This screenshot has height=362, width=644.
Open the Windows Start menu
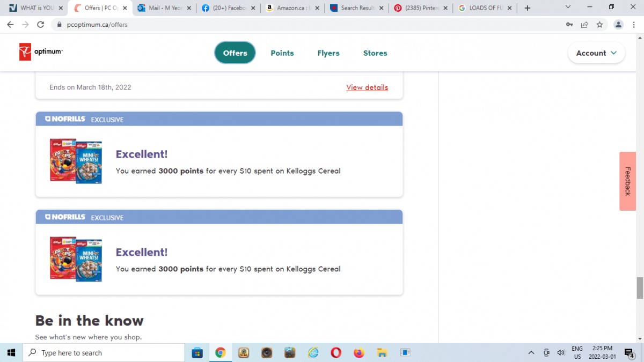[x=11, y=352]
